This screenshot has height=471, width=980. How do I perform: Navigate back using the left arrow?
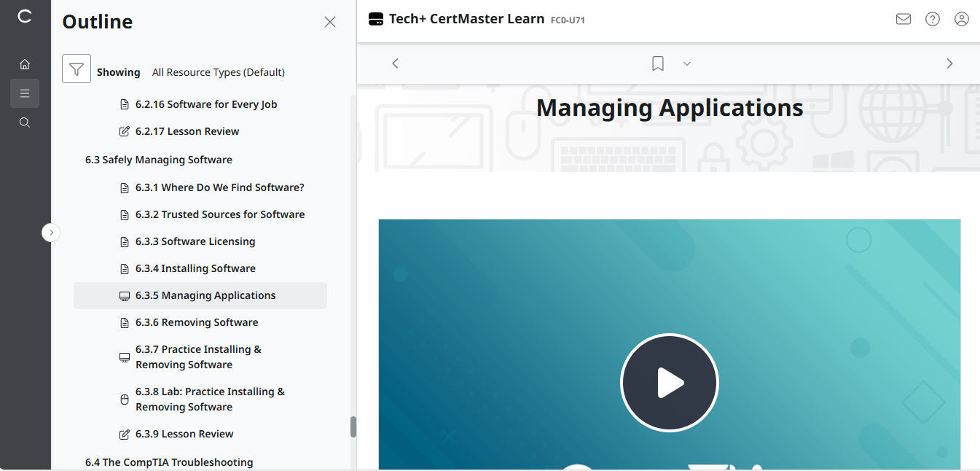(x=395, y=63)
